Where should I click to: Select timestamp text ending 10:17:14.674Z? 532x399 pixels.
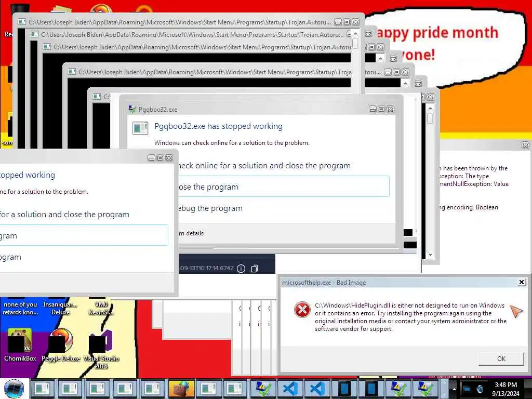[207, 268]
